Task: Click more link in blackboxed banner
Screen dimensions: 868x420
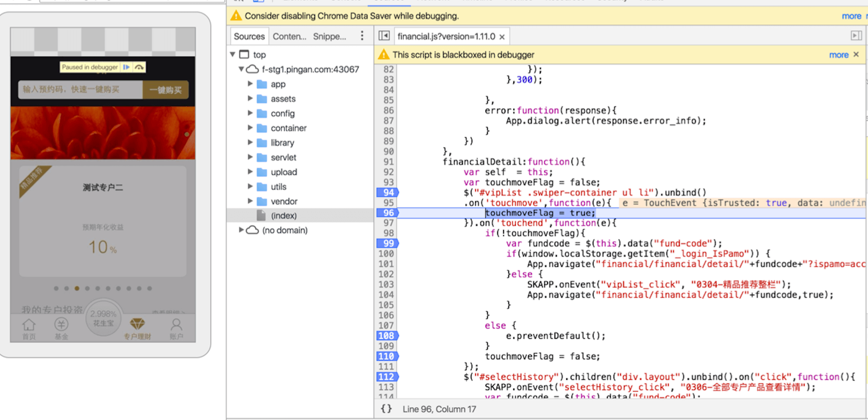Action: point(839,55)
